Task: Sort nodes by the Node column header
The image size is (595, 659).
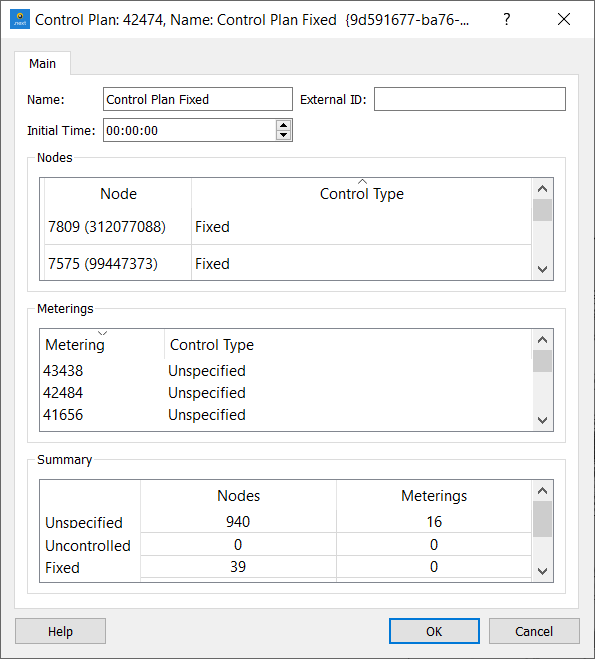Action: (x=118, y=194)
